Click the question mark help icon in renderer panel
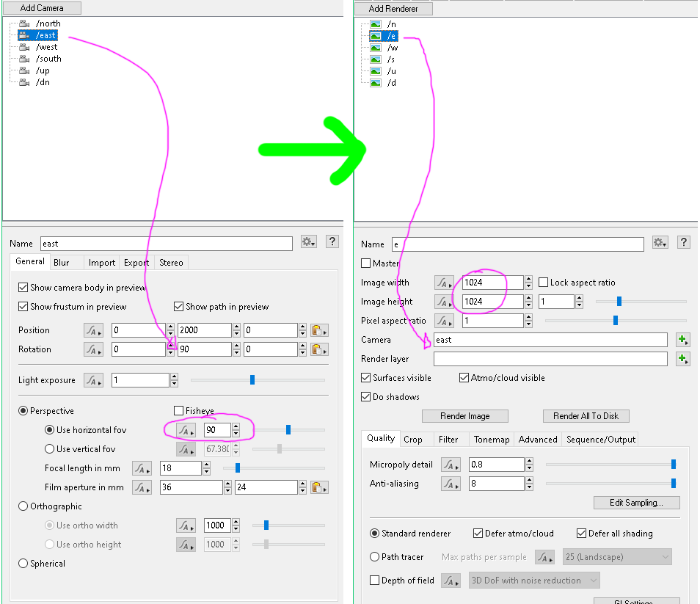The height and width of the screenshot is (604, 700). (683, 242)
